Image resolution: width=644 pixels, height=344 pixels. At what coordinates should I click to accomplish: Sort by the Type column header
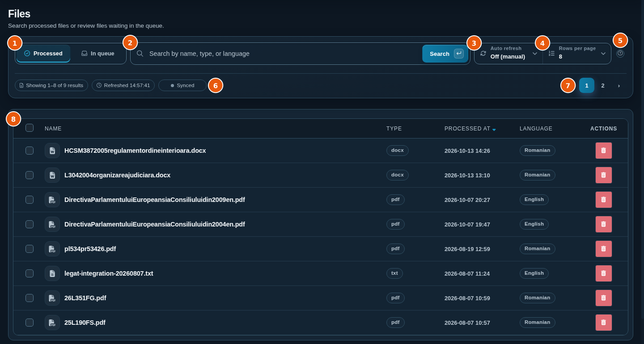(394, 129)
